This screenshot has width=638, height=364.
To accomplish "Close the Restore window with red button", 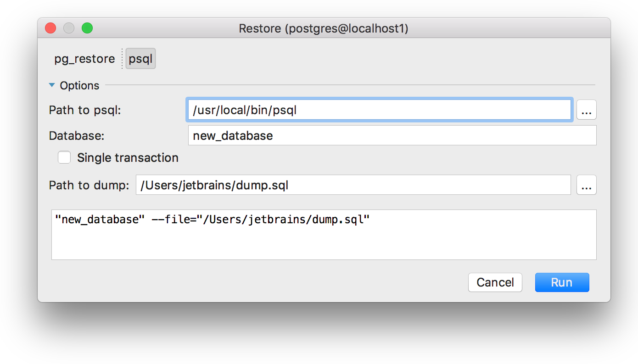I will pyautogui.click(x=50, y=28).
